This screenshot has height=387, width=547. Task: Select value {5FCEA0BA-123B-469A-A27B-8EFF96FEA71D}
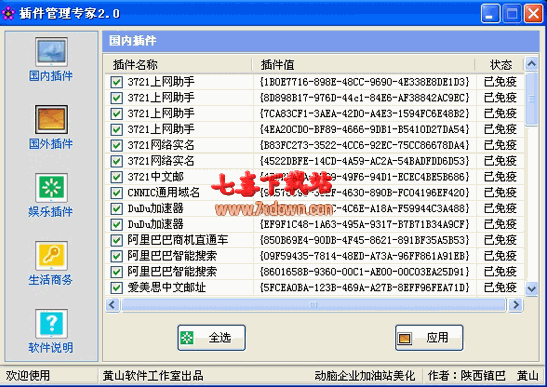[365, 288]
